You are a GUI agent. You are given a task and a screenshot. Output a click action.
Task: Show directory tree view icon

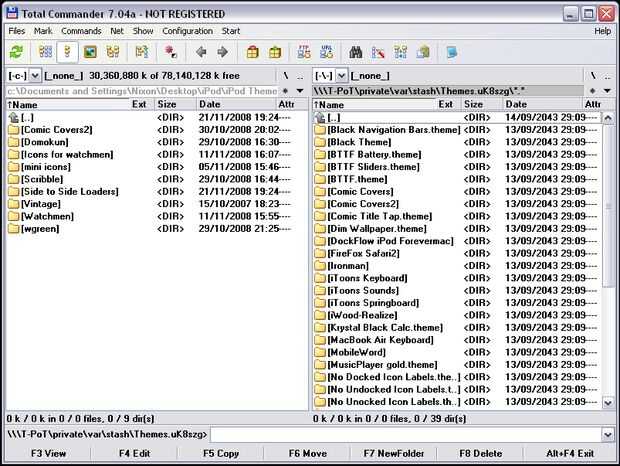pos(113,52)
